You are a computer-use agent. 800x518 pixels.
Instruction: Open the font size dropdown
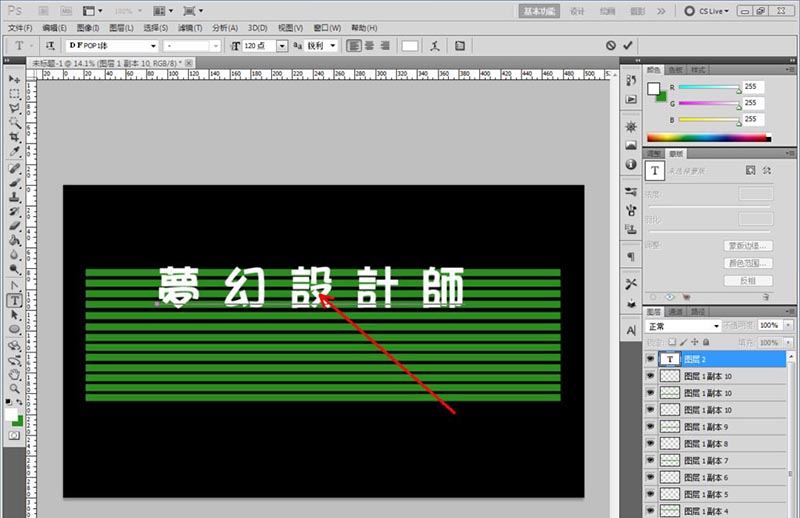(282, 46)
